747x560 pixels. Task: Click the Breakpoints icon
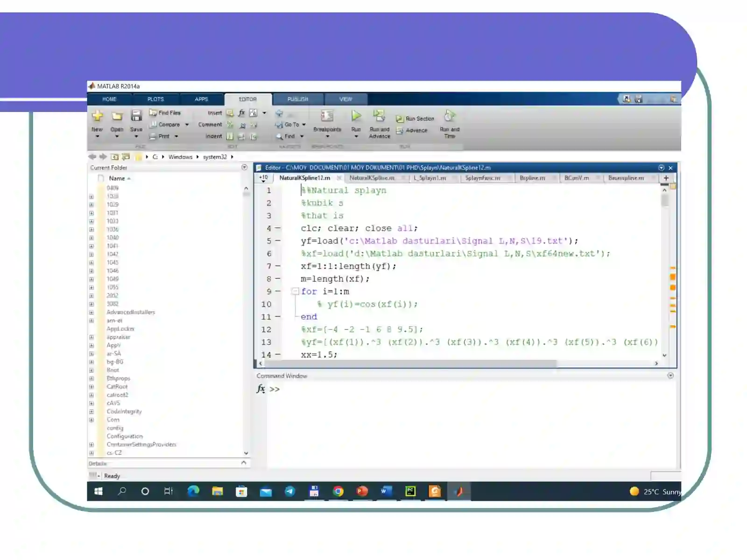click(327, 116)
